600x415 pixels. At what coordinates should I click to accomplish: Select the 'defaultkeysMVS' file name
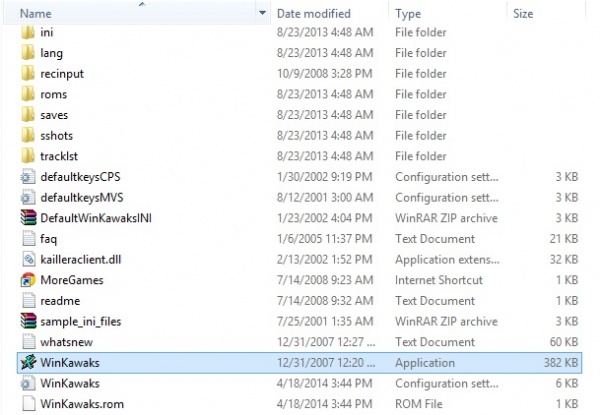coord(82,198)
